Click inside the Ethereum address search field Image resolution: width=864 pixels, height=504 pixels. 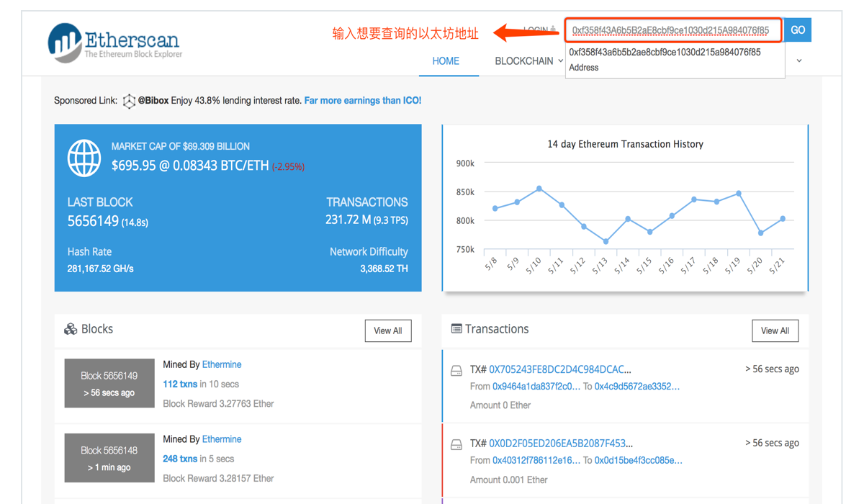(x=674, y=30)
